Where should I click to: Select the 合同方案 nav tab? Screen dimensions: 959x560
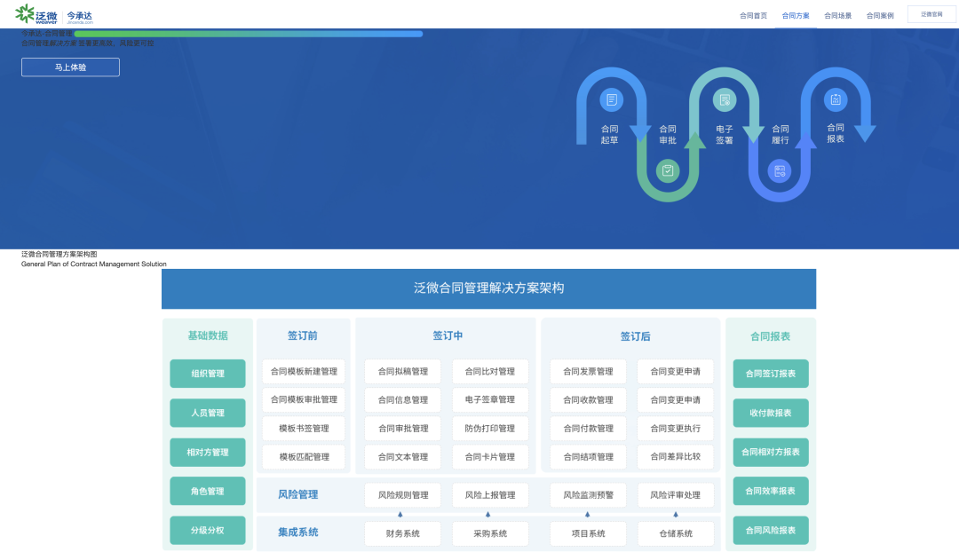tap(795, 16)
